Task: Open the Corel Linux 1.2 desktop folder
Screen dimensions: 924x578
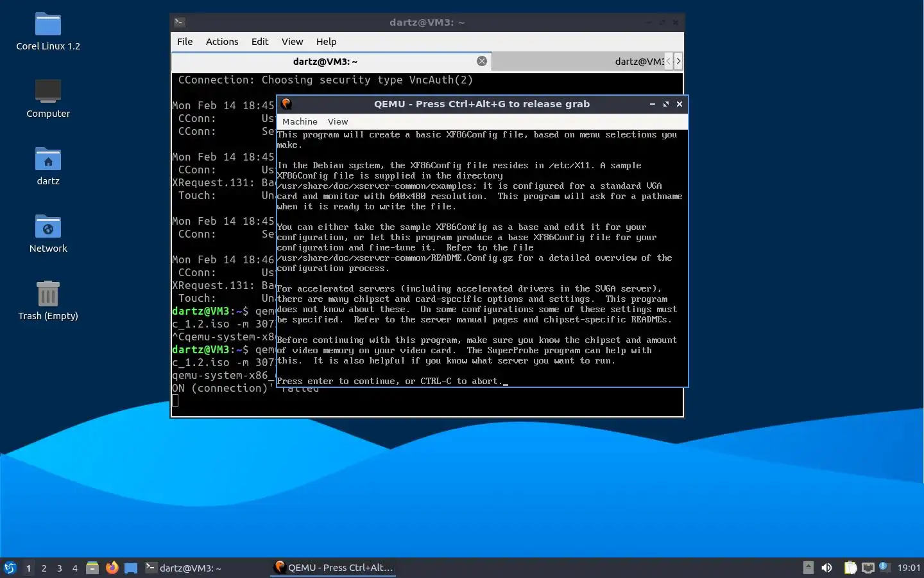Action: click(x=48, y=31)
